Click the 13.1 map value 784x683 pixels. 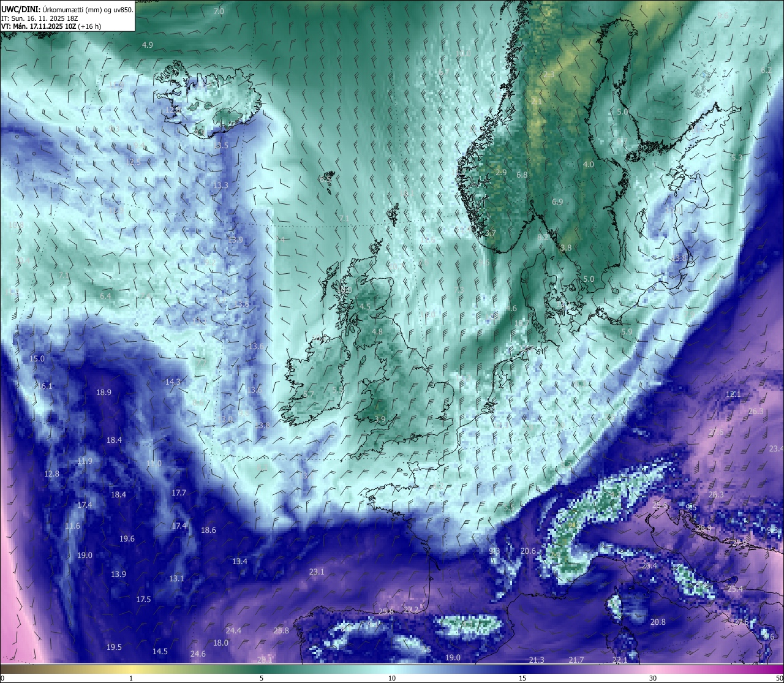pyautogui.click(x=176, y=578)
